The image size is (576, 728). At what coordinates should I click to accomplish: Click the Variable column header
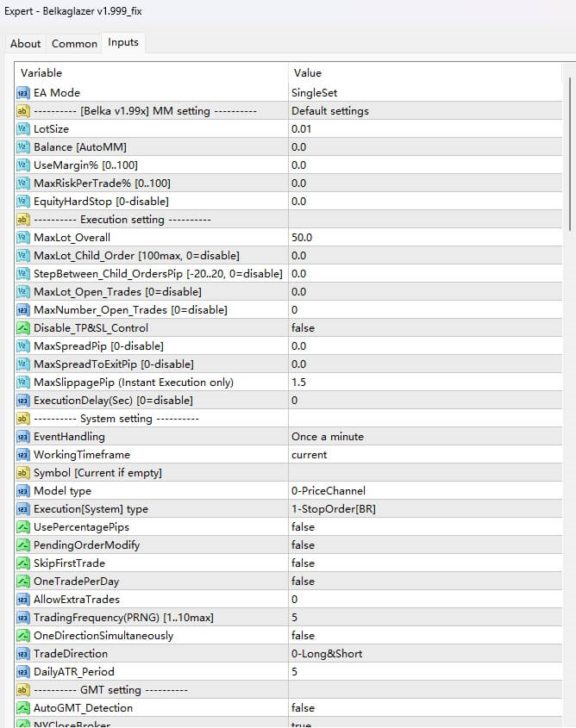(41, 73)
